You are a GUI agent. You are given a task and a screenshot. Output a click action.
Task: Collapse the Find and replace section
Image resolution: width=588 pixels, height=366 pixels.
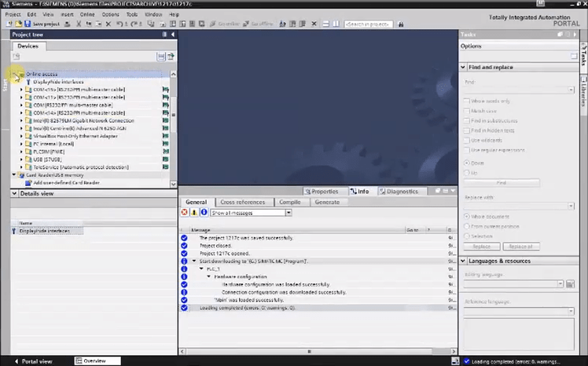(x=464, y=68)
